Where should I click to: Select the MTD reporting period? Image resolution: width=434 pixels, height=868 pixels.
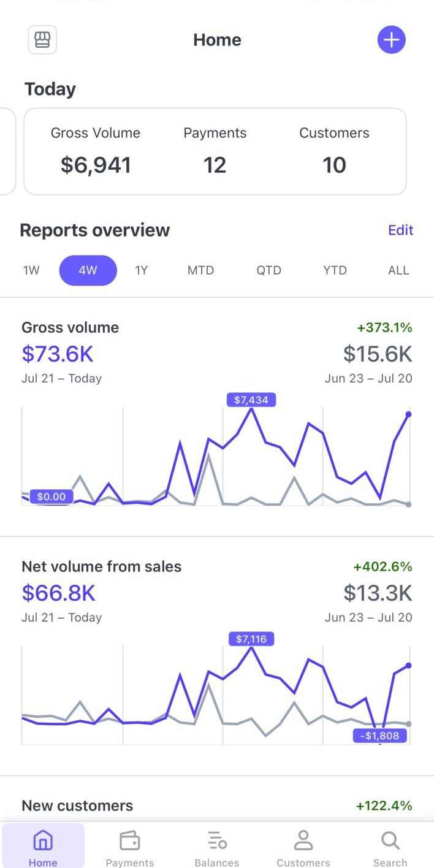tap(200, 270)
